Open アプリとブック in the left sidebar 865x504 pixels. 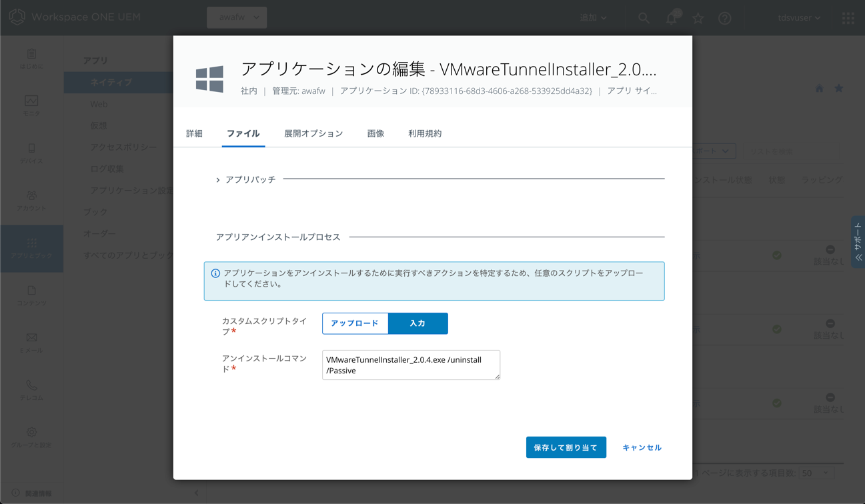click(x=31, y=248)
